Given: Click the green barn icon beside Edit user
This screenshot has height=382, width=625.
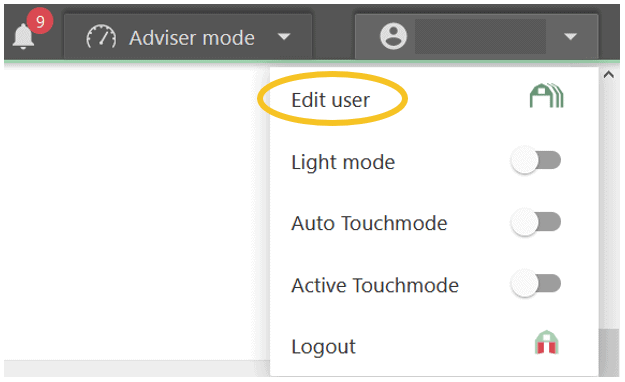Looking at the screenshot, I should 546,96.
